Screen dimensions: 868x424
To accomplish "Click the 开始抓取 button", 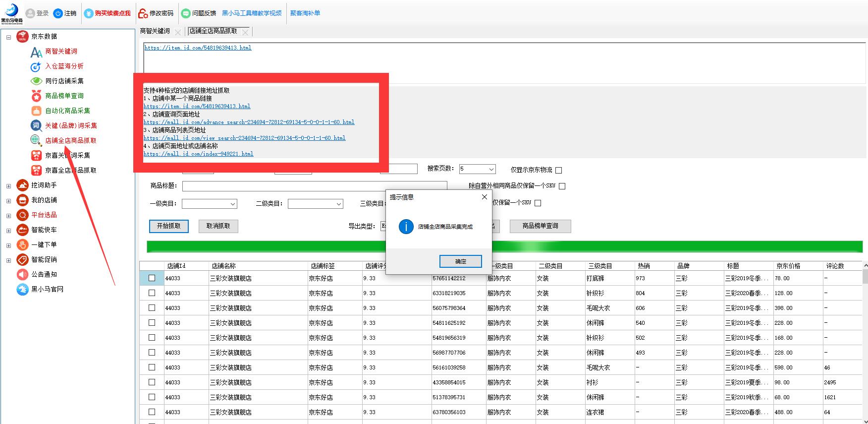I will pos(169,226).
